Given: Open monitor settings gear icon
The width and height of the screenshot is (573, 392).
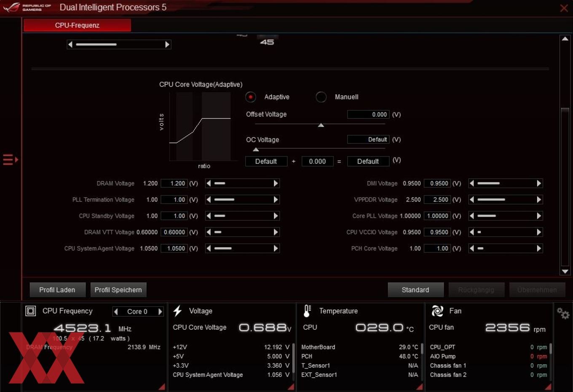Looking at the screenshot, I should (x=563, y=313).
